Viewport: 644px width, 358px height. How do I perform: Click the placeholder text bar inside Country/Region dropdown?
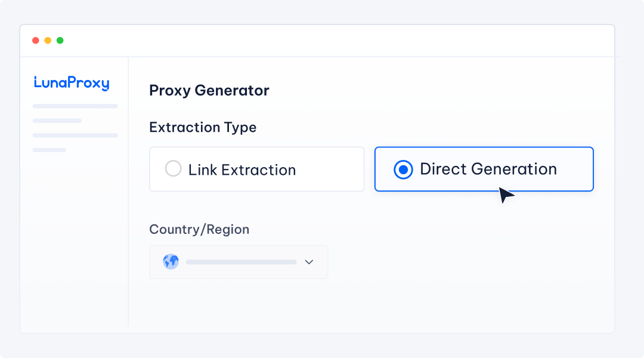point(241,262)
